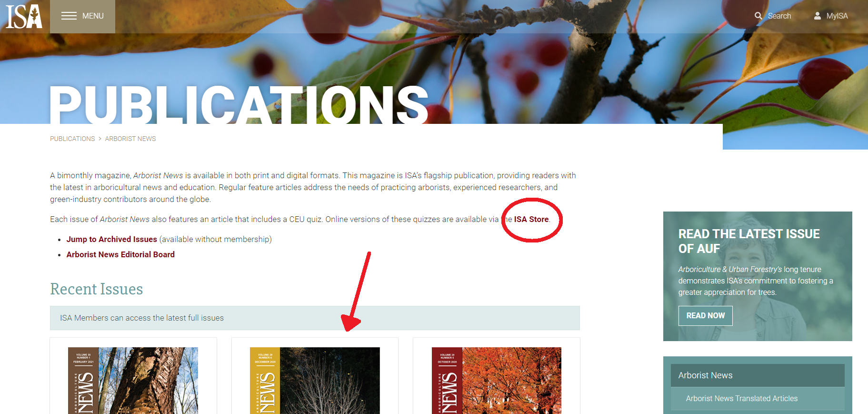
Task: Click the ARBORIST NEWS breadcrumb
Action: tap(130, 139)
